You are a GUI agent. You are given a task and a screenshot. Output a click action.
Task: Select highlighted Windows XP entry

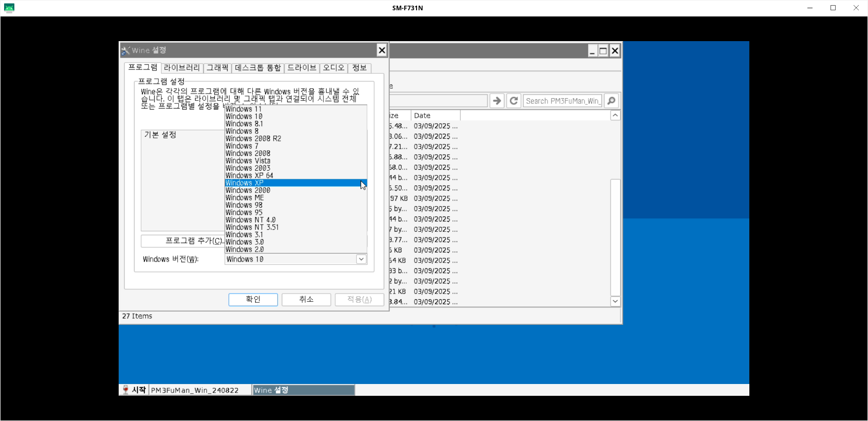296,183
